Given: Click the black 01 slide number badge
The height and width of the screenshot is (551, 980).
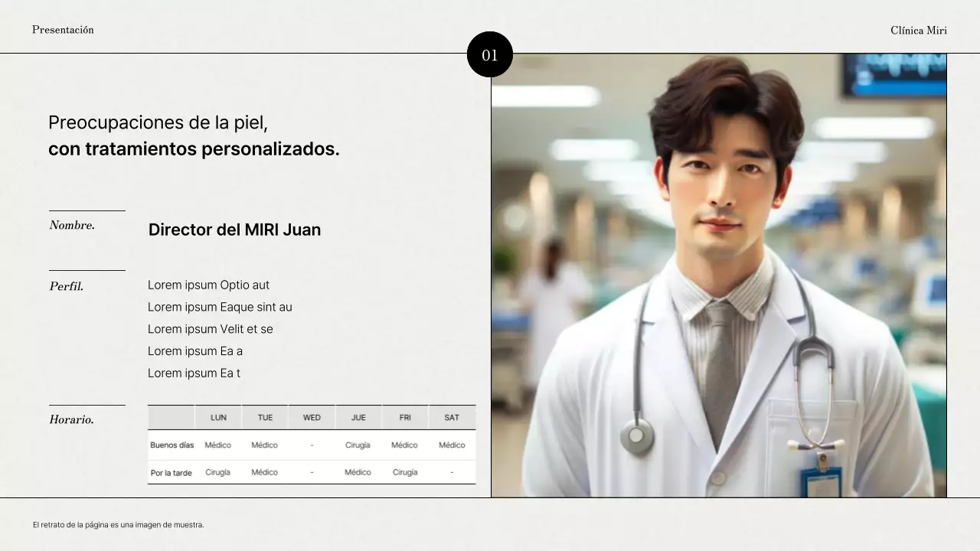Looking at the screenshot, I should pyautogui.click(x=489, y=54).
